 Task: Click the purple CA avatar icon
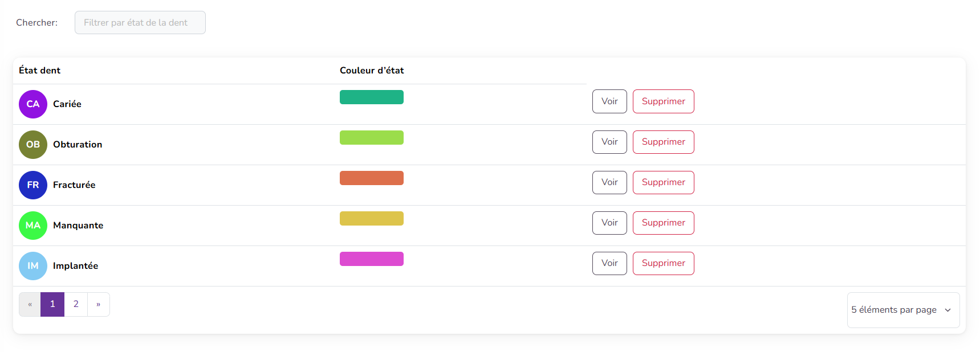(x=33, y=104)
